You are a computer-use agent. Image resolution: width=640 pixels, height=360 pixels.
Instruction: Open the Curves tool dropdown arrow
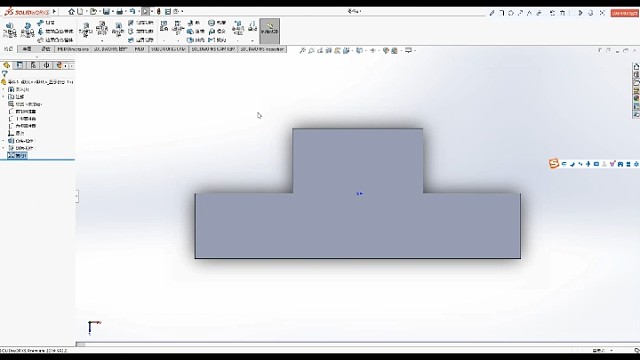(252, 40)
